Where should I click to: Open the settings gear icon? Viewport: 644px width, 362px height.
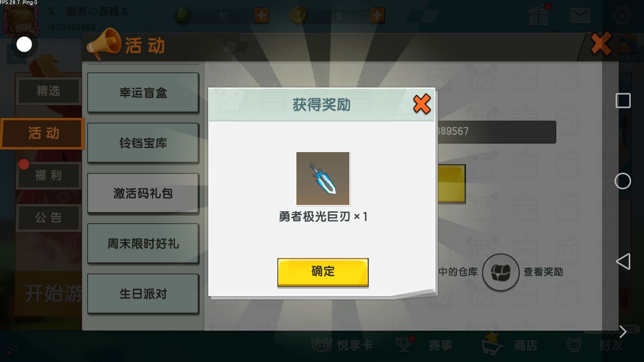(x=622, y=15)
